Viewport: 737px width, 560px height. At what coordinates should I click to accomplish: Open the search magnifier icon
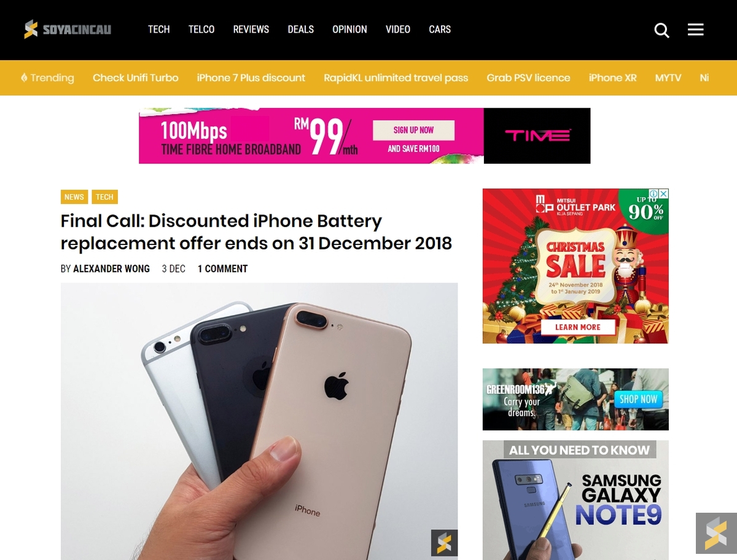point(661,30)
